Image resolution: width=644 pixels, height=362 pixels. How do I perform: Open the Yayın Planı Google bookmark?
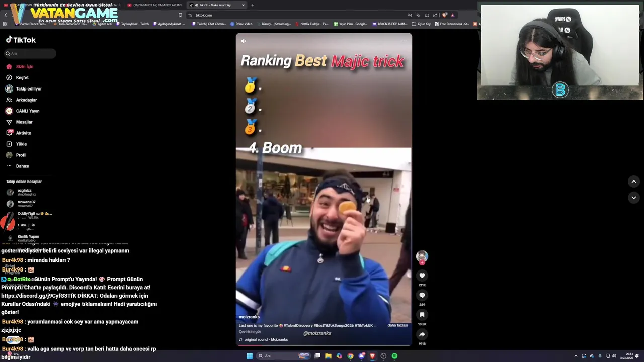(351, 24)
